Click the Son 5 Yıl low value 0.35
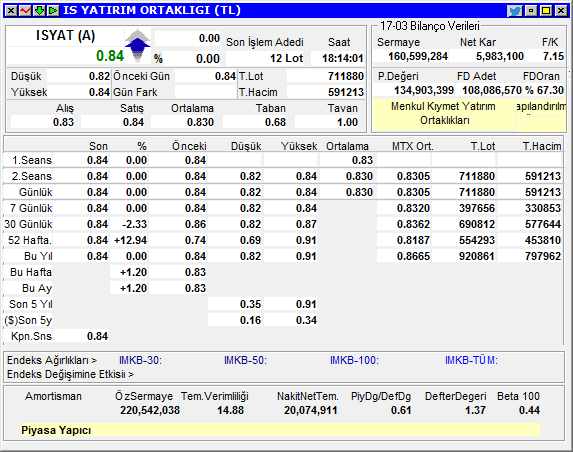This screenshot has height=452, width=573. pyautogui.click(x=250, y=304)
